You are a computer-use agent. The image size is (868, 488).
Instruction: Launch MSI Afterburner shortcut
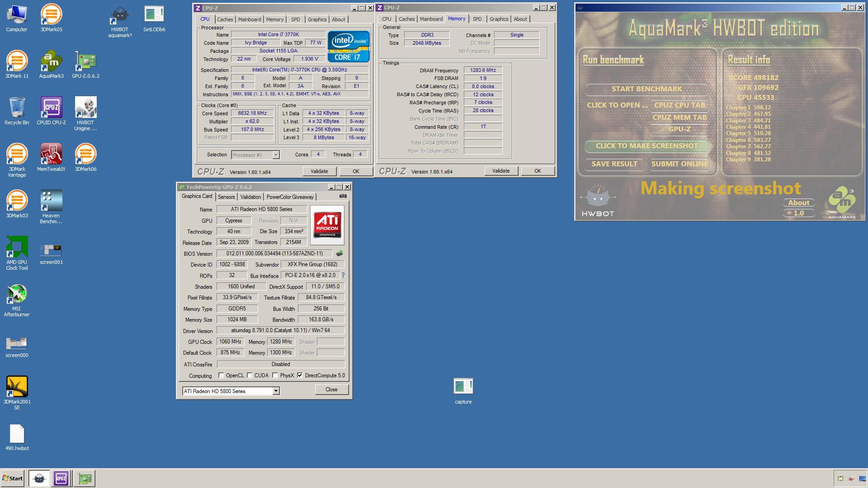17,300
